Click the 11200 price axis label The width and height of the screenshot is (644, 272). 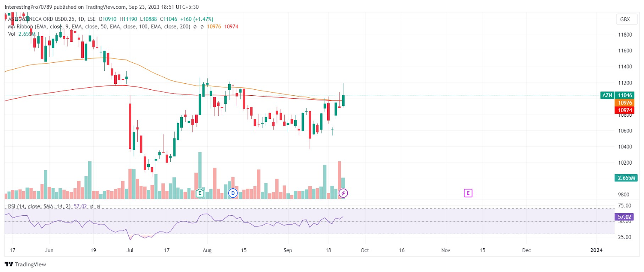coord(625,83)
